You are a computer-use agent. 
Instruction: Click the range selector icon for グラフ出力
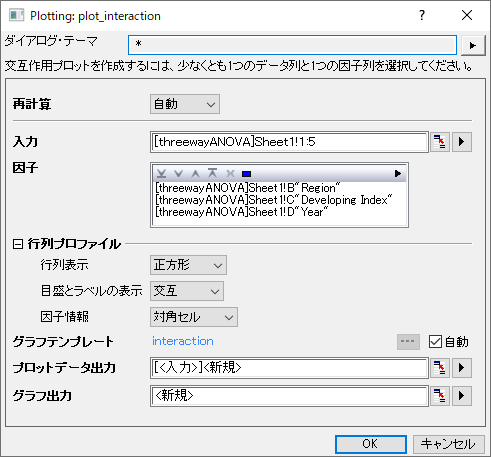440,396
